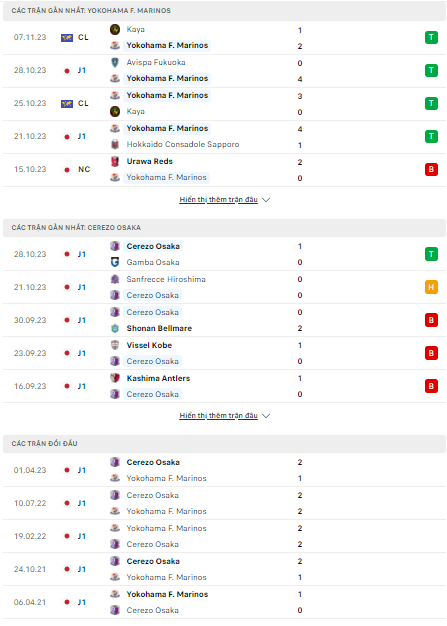Expand more Cerezo Osaka matches
Image resolution: width=447 pixels, height=626 pixels.
tap(218, 416)
